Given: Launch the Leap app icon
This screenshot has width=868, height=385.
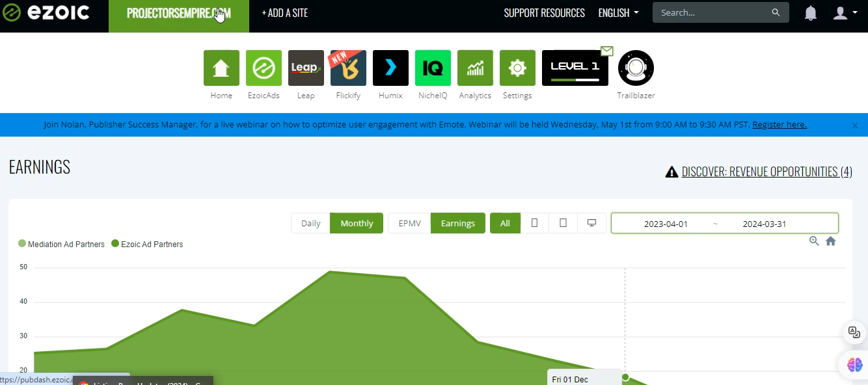Looking at the screenshot, I should tap(306, 68).
